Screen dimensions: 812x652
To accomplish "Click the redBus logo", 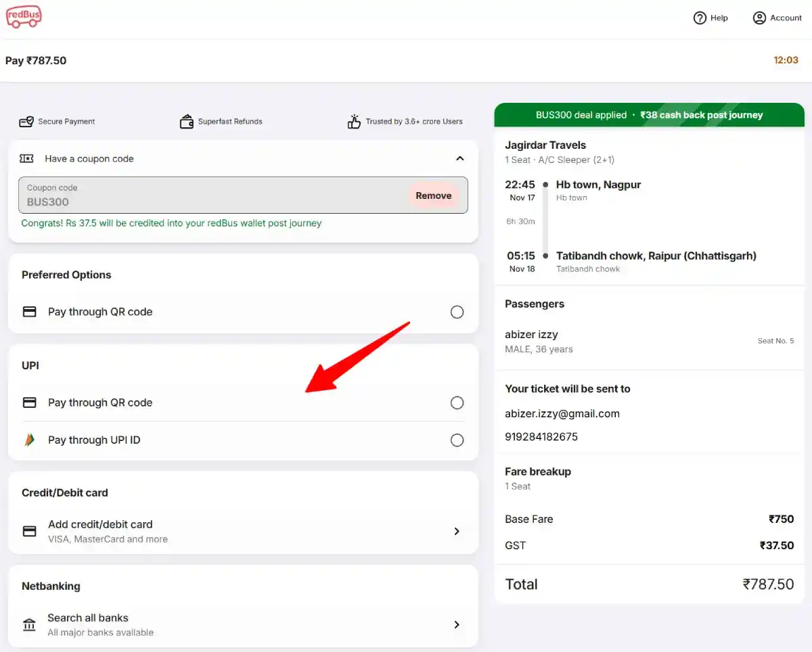I will pos(23,17).
